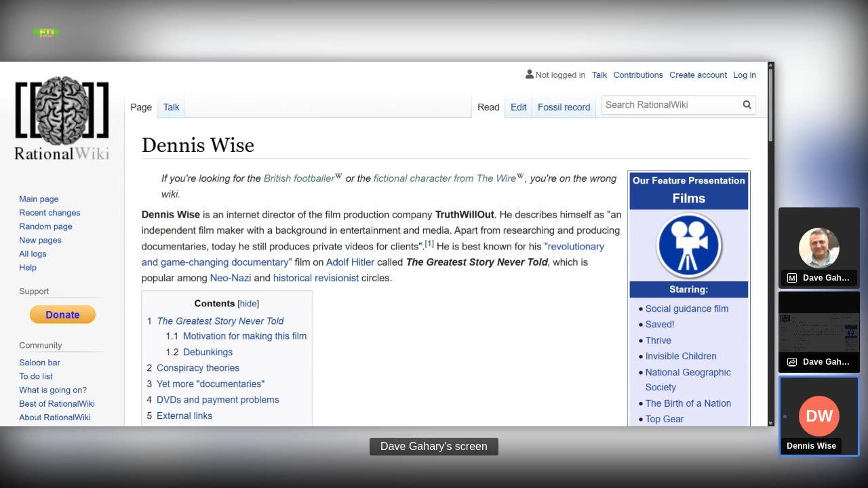Open About RationalWiki link
Screen dimensions: 868x488
coord(55,418)
